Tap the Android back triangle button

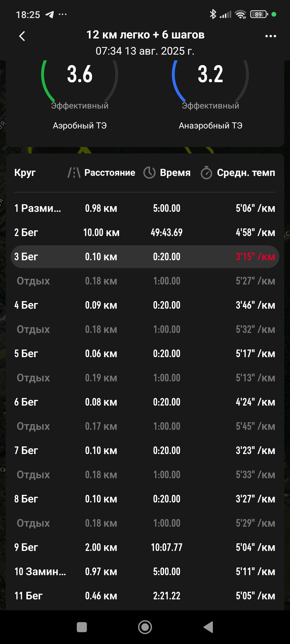point(208,627)
